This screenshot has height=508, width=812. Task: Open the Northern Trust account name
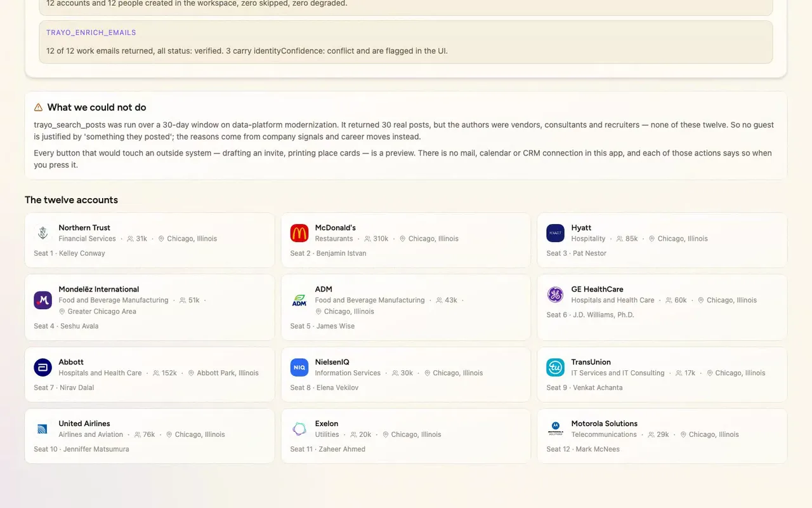pos(84,228)
